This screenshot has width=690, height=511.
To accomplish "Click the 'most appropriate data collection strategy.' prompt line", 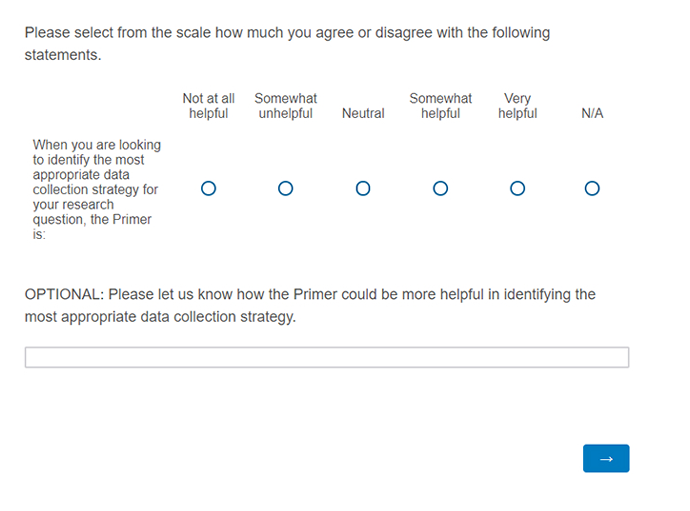I will pyautogui.click(x=160, y=317).
